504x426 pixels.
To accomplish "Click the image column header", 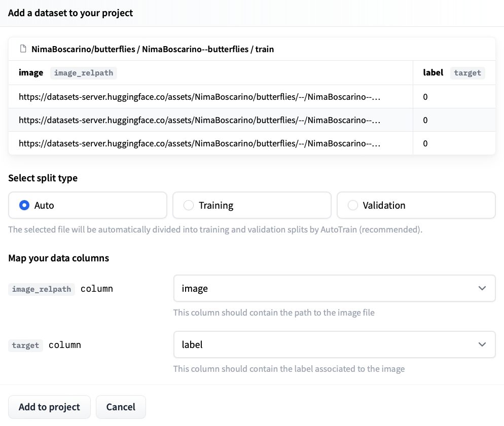I will [x=31, y=72].
